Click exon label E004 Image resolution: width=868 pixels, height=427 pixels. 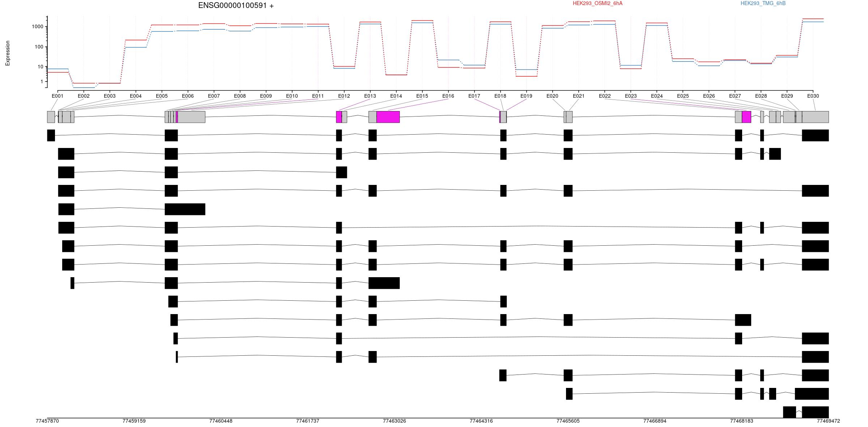tap(136, 96)
